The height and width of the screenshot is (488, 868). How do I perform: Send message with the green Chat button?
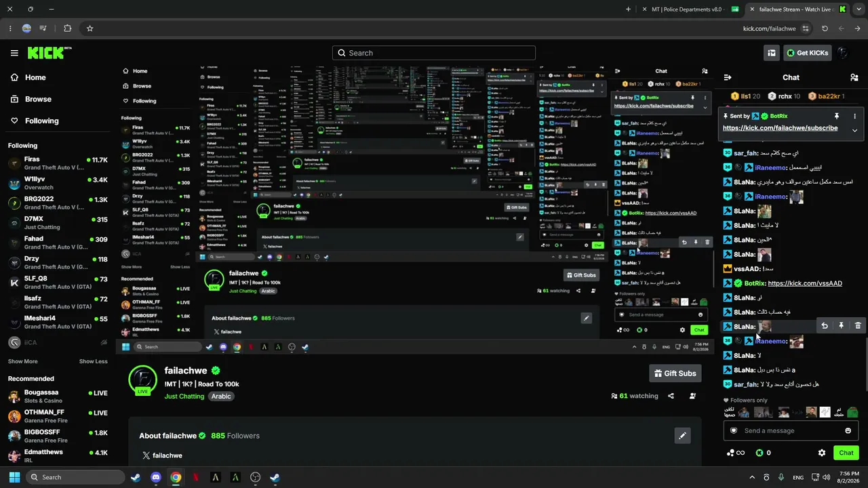pos(846,453)
